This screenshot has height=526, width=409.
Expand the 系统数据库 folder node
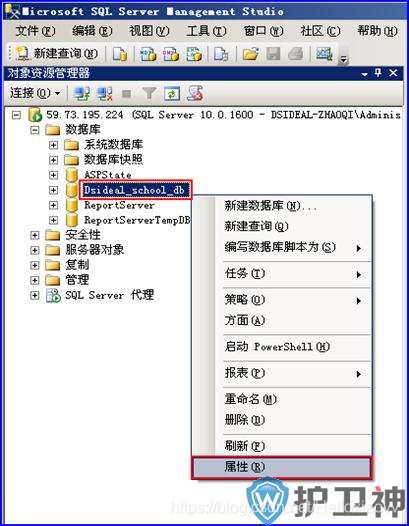53,145
